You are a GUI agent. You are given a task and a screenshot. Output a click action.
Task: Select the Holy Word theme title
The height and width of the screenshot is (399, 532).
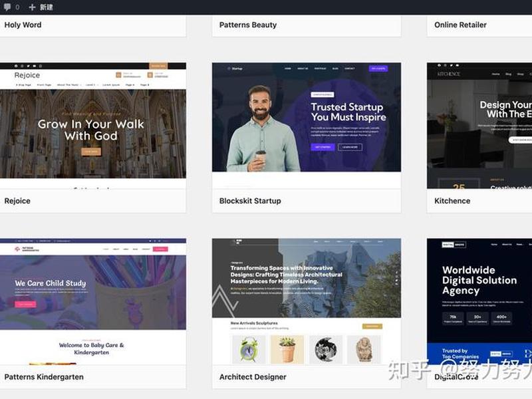[x=23, y=25]
